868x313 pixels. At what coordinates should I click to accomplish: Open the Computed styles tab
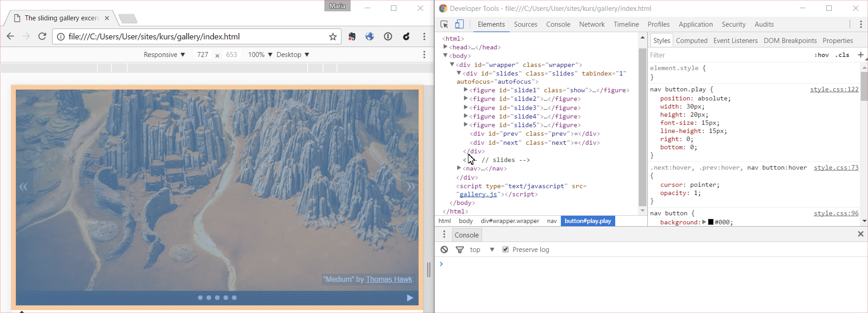[691, 41]
